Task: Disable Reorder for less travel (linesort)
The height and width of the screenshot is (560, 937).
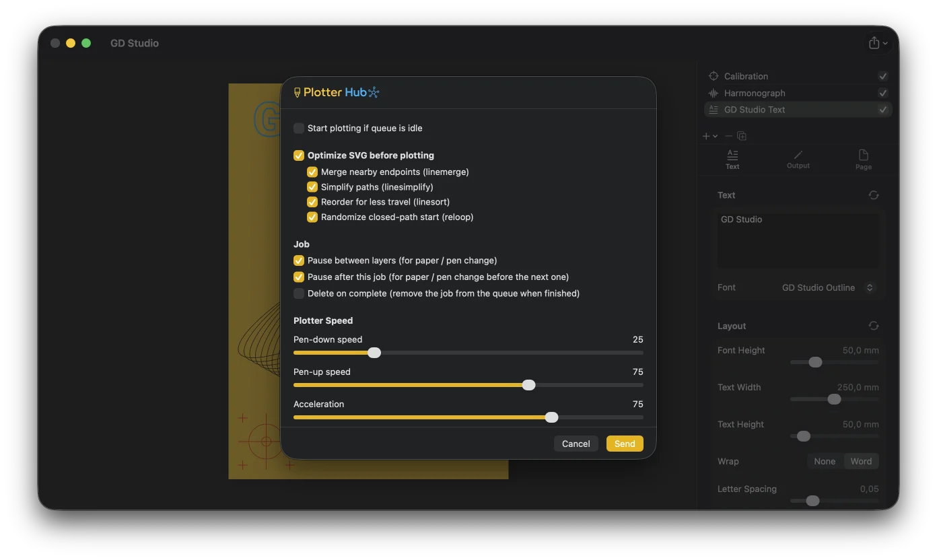Action: [x=312, y=202]
